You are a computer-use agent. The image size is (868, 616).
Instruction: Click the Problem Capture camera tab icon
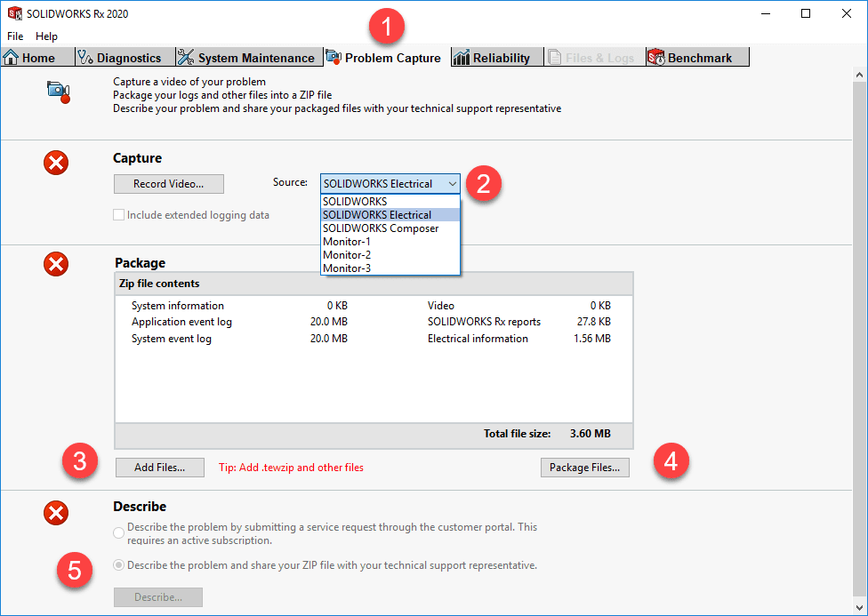point(334,57)
